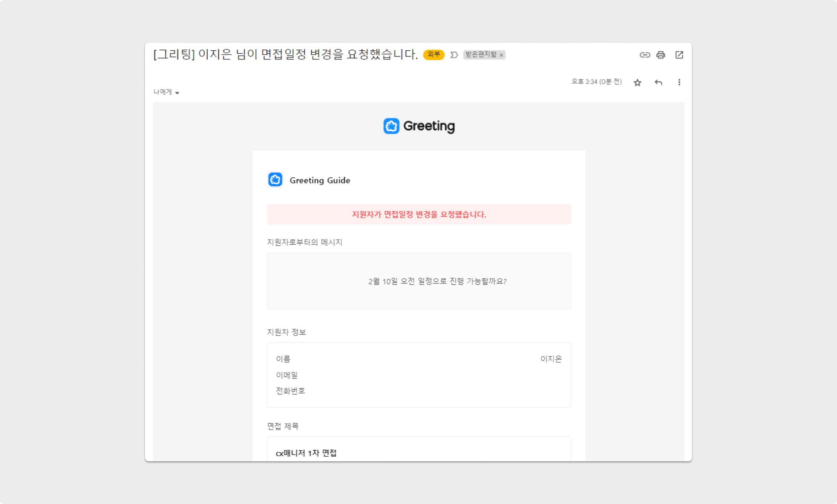Toggle the importance marker beside subject

pyautogui.click(x=454, y=55)
